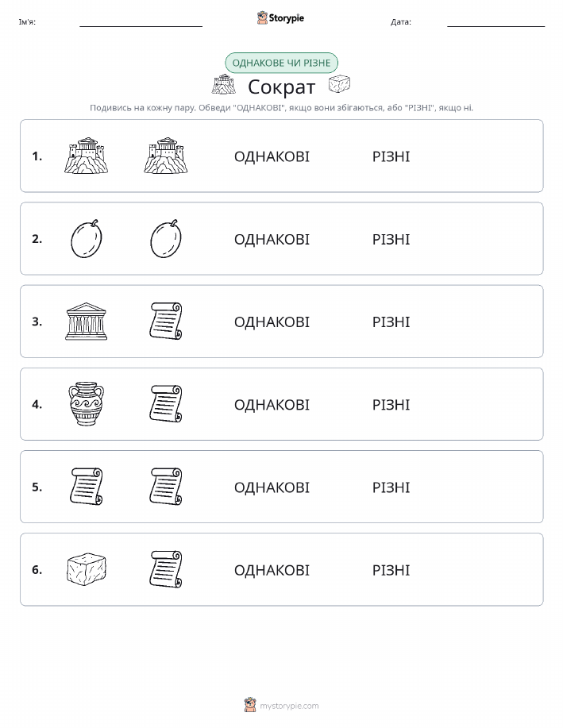563x728 pixels.
Task: Click the amphora vase icon in row 4
Action: pyautogui.click(x=86, y=404)
